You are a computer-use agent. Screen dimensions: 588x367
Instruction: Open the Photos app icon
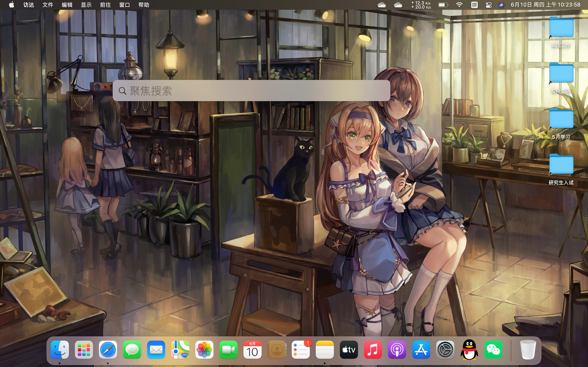(x=204, y=350)
